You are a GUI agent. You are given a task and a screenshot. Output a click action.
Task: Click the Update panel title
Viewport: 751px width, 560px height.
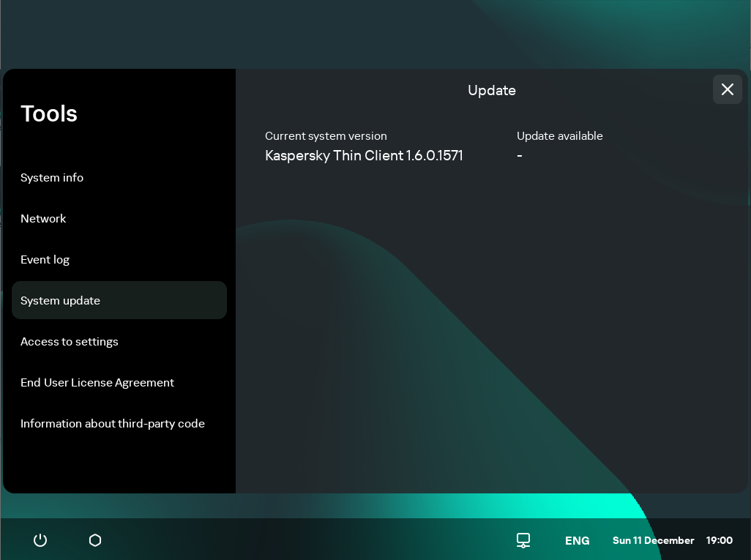(491, 90)
